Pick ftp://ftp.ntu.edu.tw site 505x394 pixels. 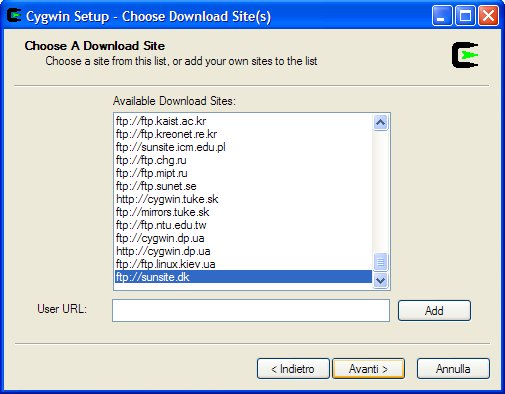point(243,225)
